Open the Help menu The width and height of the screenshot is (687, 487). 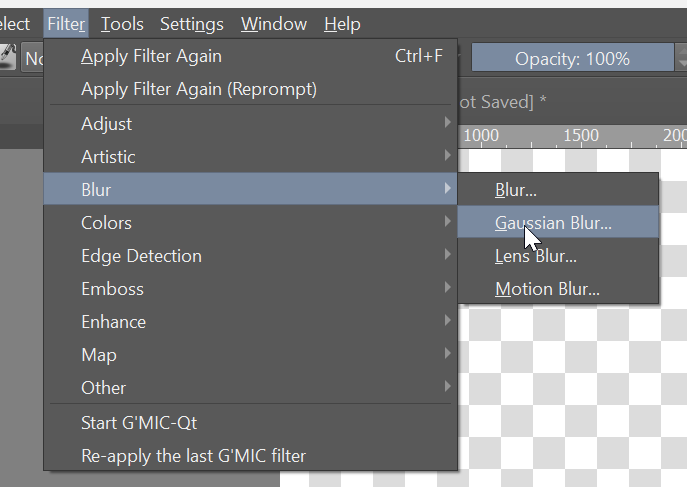342,24
